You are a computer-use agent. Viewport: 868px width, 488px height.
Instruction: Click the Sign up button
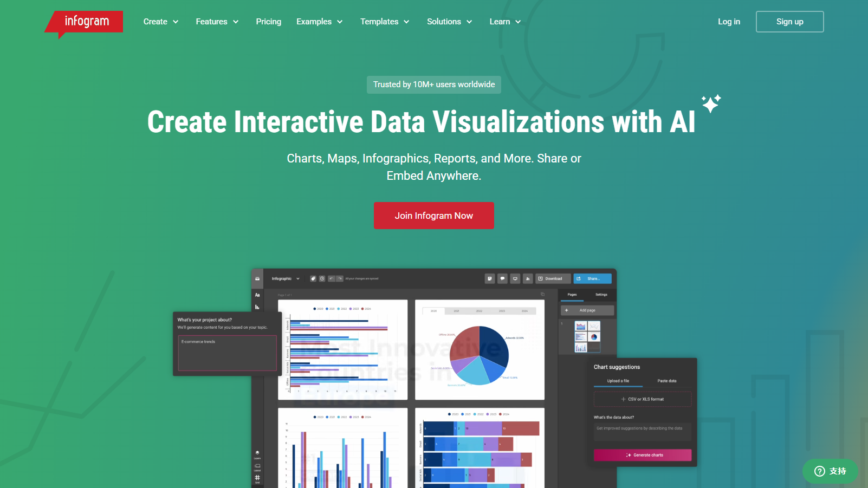(790, 22)
